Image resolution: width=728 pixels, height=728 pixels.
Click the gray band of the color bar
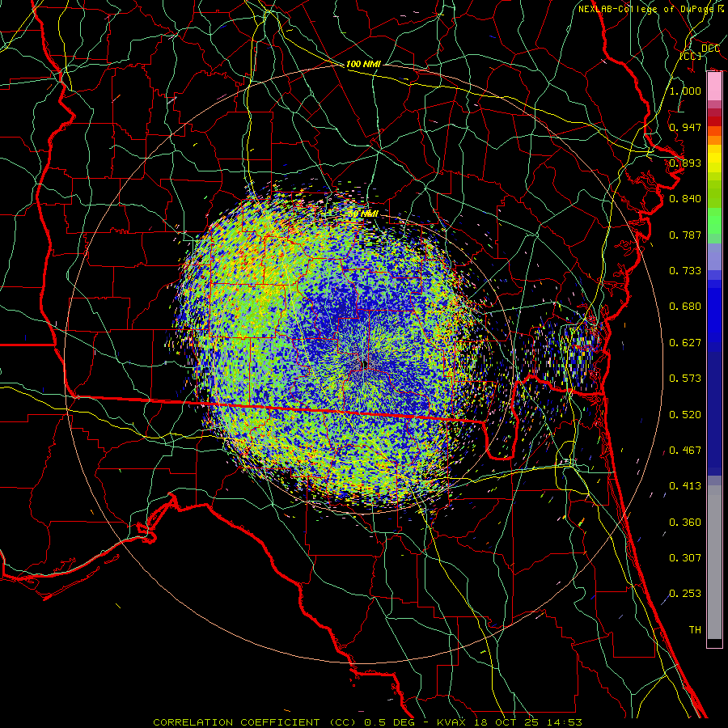pos(714,562)
